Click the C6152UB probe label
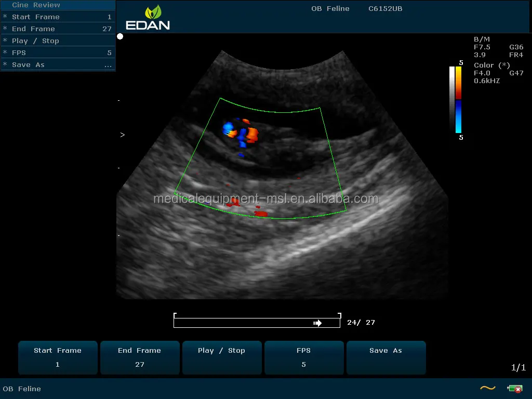The image size is (532, 399). (x=384, y=8)
